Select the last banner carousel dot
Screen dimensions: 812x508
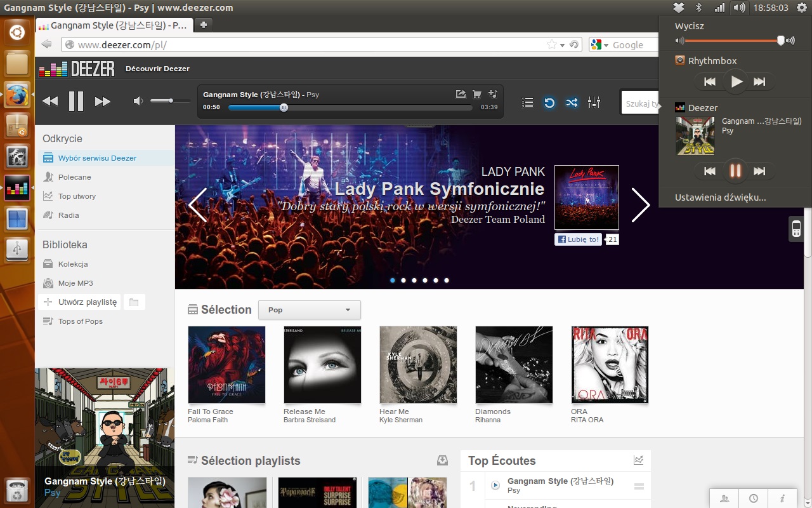click(447, 280)
